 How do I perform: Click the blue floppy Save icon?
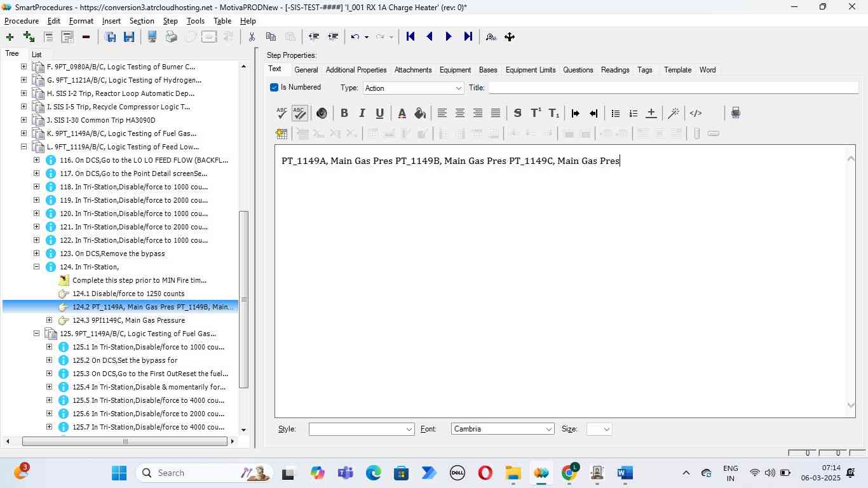point(129,37)
